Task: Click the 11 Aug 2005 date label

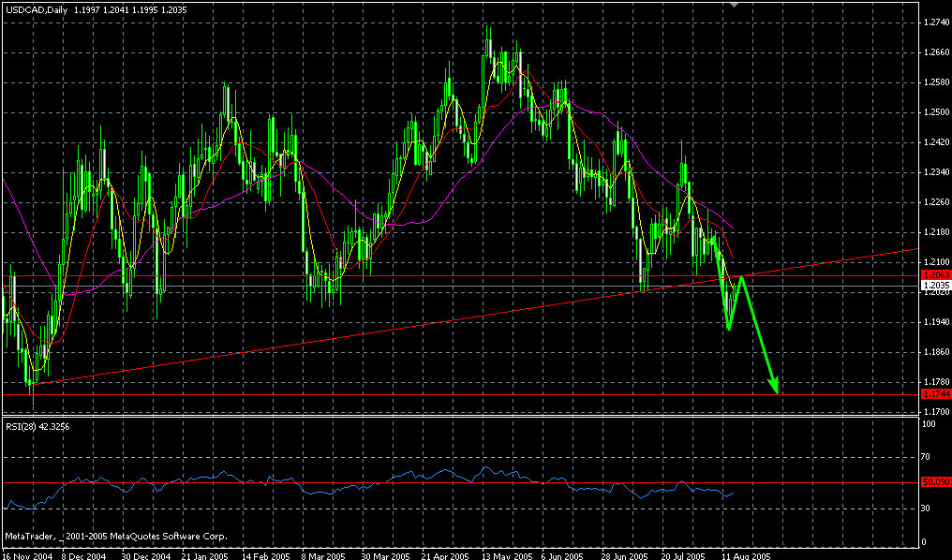Action: point(746,555)
